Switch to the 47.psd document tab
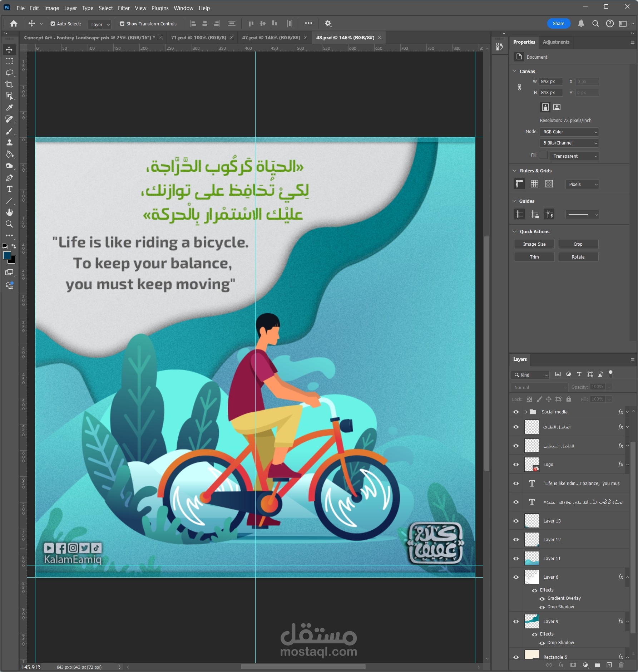Image resolution: width=638 pixels, height=672 pixels. coord(271,38)
